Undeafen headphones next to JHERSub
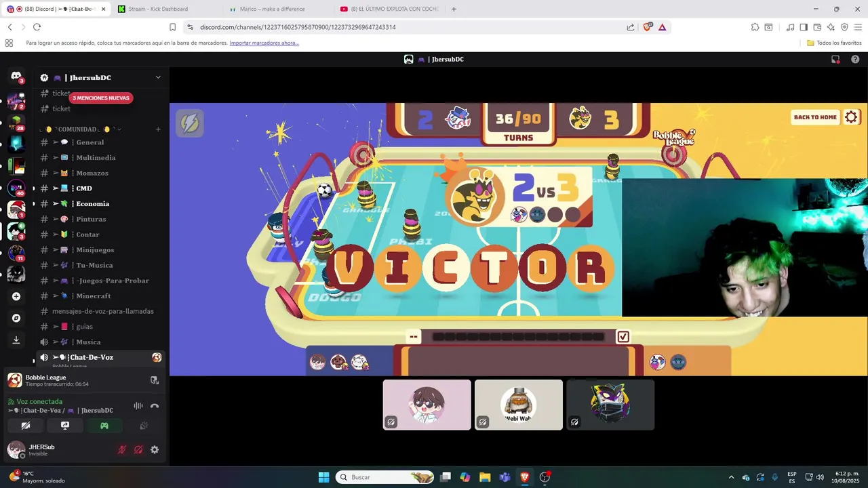The height and width of the screenshot is (488, 868). [138, 449]
